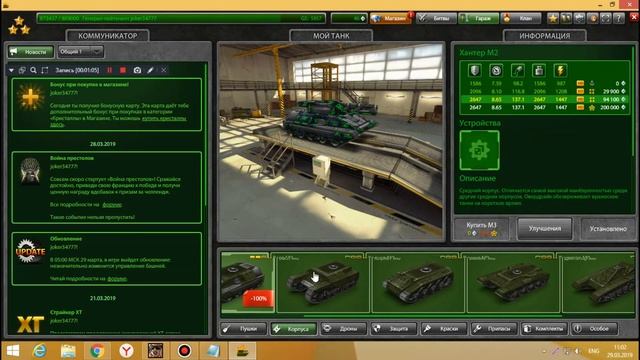Take a screenshot with the camera icon

137,70
